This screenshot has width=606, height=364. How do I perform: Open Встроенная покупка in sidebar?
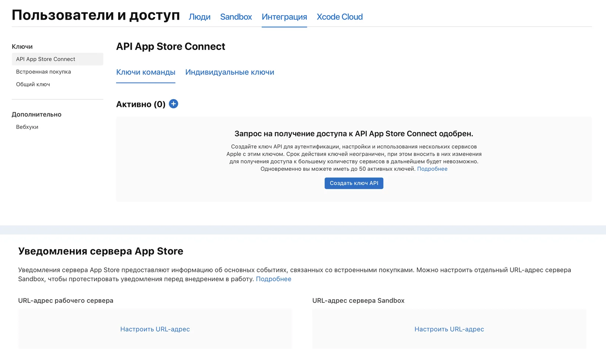pyautogui.click(x=44, y=72)
